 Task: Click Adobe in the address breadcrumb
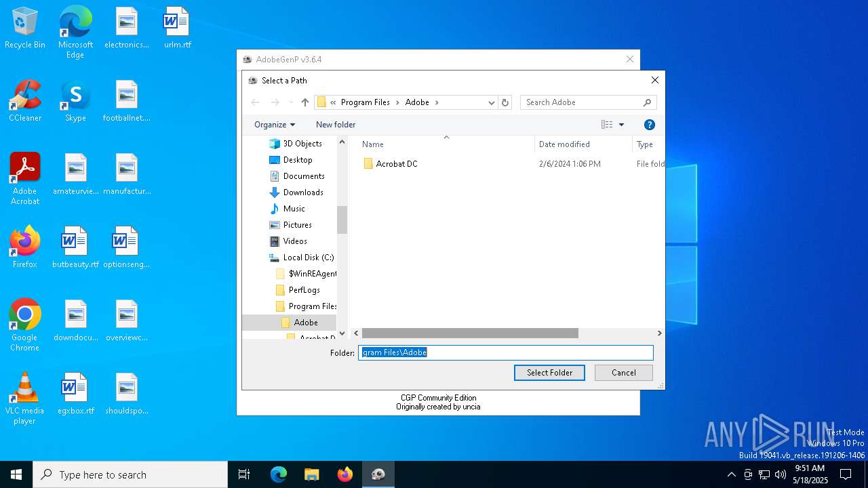[x=417, y=102]
